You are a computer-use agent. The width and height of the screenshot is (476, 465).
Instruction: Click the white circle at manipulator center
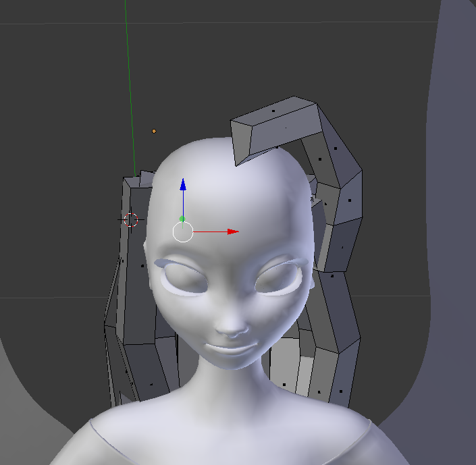(x=183, y=232)
